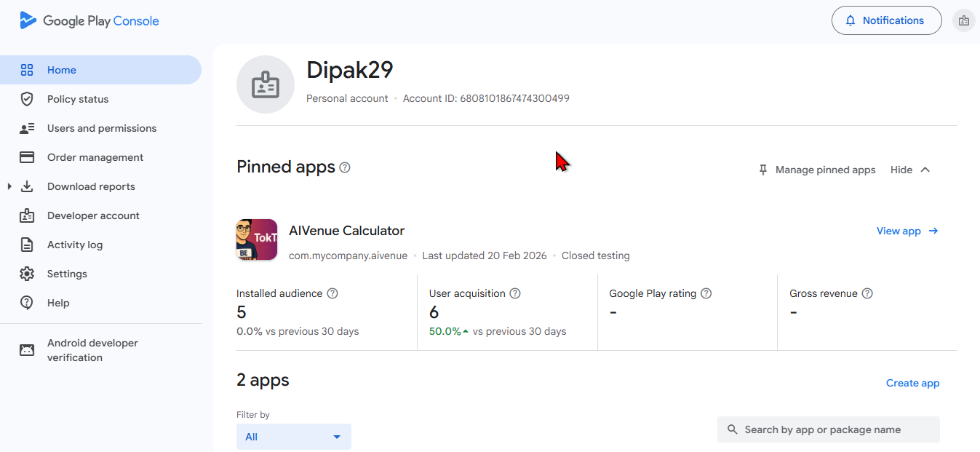Select Order management in sidebar
Viewport: 980px width, 452px height.
point(95,157)
